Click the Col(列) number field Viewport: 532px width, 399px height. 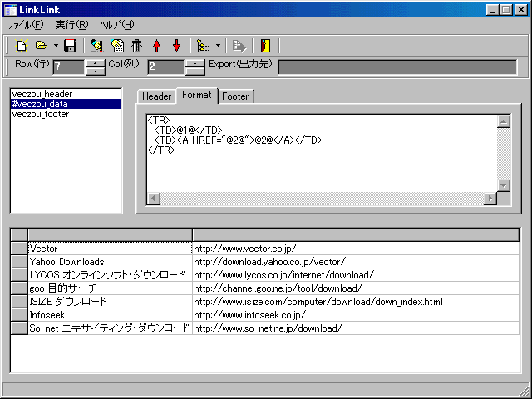pyautogui.click(x=165, y=66)
